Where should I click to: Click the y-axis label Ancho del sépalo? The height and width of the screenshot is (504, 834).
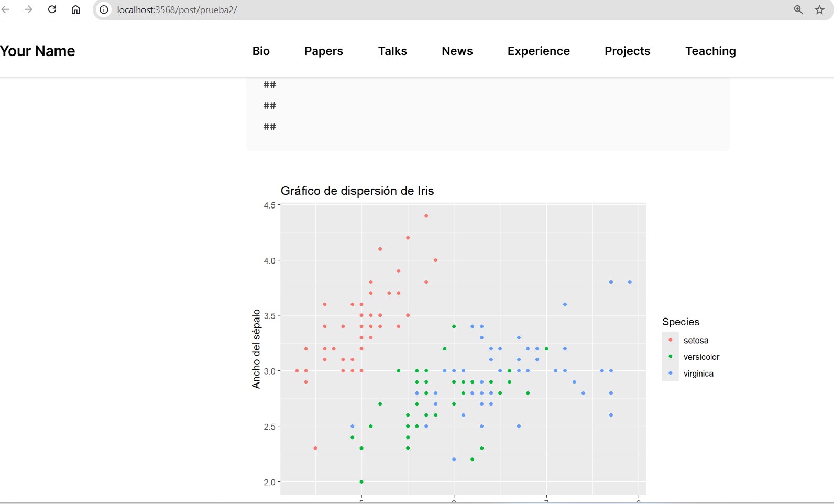256,349
